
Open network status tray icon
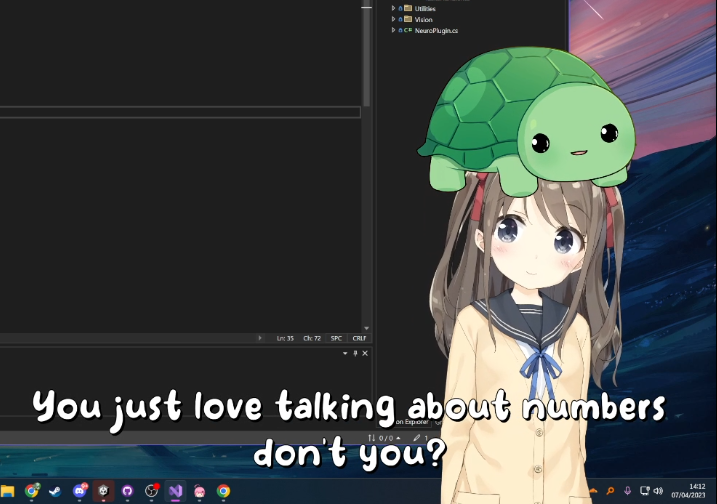644,491
